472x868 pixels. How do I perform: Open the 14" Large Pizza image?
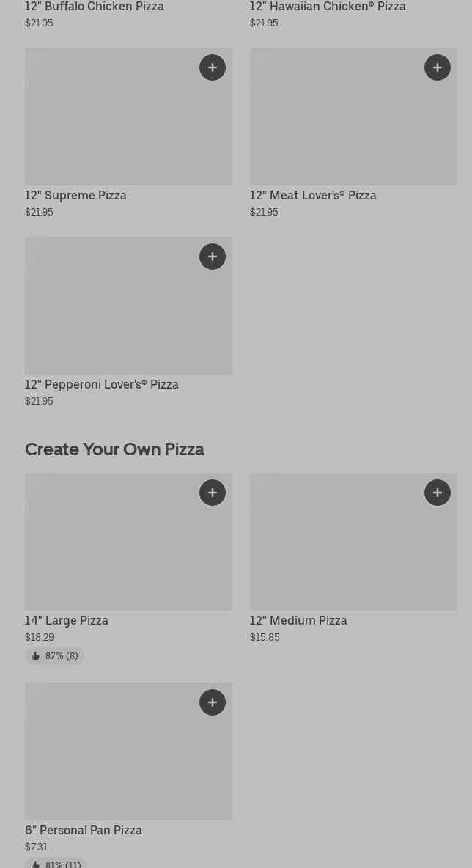click(x=128, y=542)
